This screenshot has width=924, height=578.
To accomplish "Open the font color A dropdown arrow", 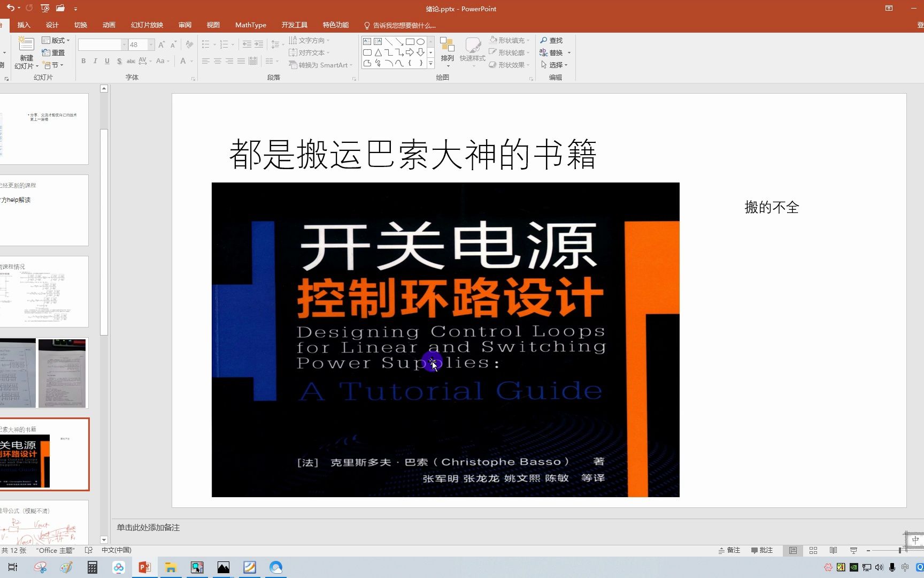I will click(x=191, y=61).
